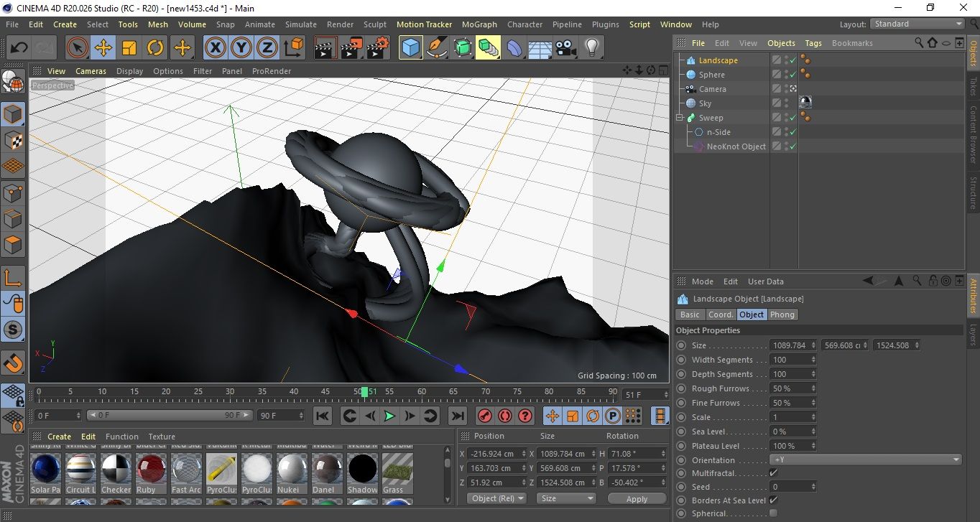Open the MoGraph menu
This screenshot has height=522, width=980.
click(x=479, y=24)
